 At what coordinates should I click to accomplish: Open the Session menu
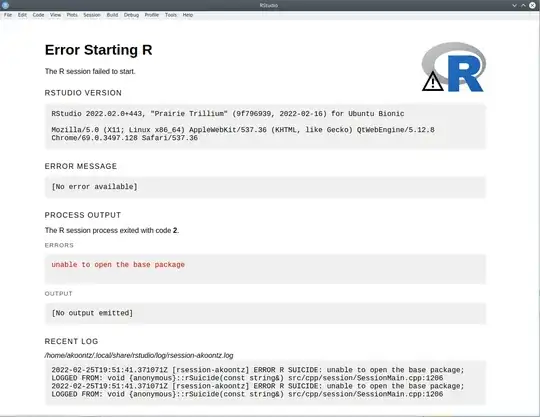(92, 15)
